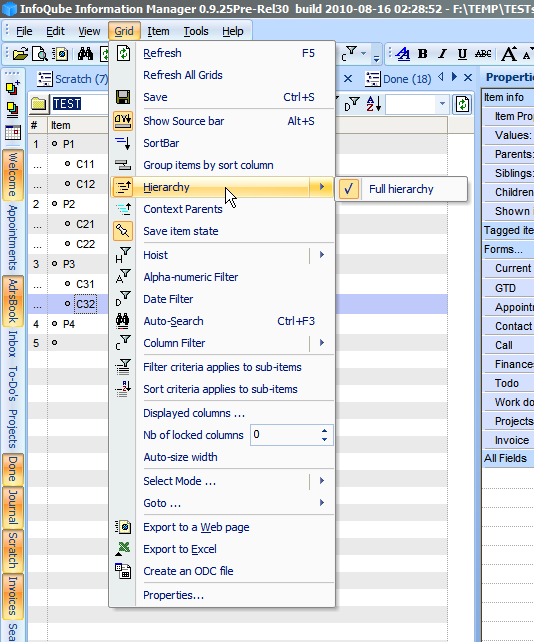
Task: Click the font style A icon
Action: 403,54
